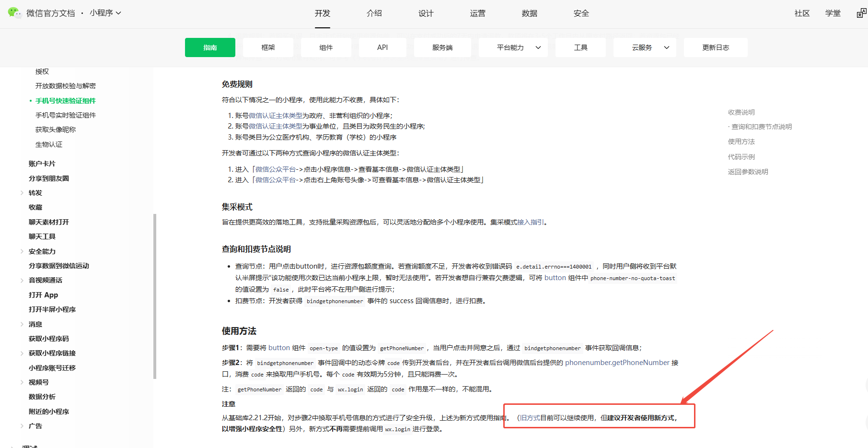Open 小程序账号迁移 in the sidebar
The image size is (868, 448).
(x=52, y=368)
